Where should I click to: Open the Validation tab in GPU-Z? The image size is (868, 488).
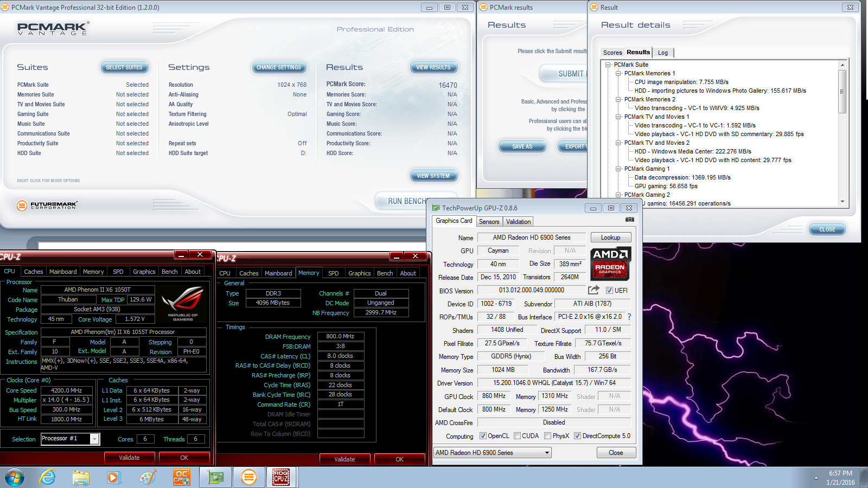coord(519,222)
